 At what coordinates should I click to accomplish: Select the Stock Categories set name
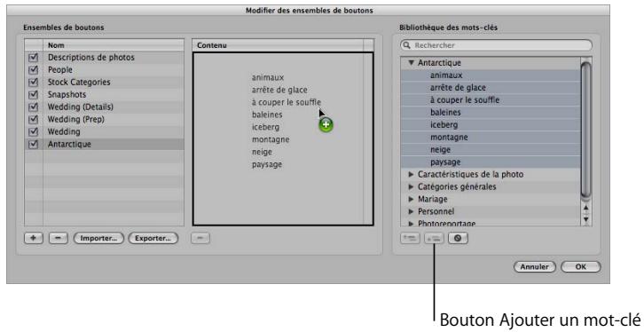tap(79, 83)
